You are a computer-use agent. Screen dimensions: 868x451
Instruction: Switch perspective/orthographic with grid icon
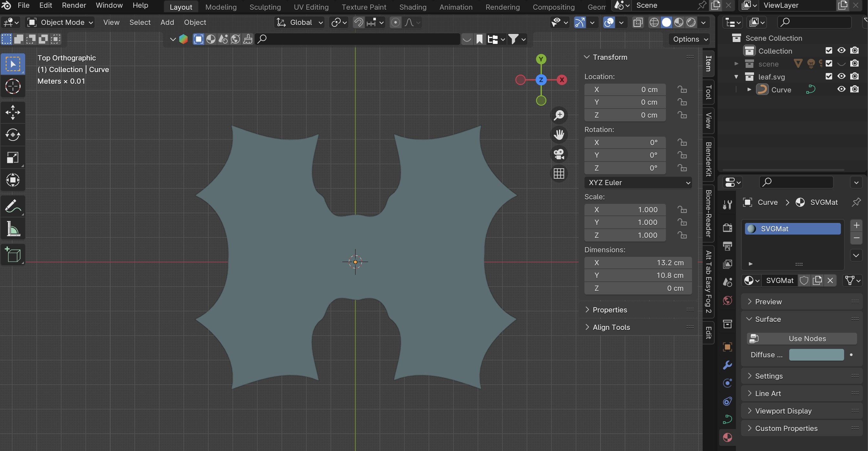559,174
